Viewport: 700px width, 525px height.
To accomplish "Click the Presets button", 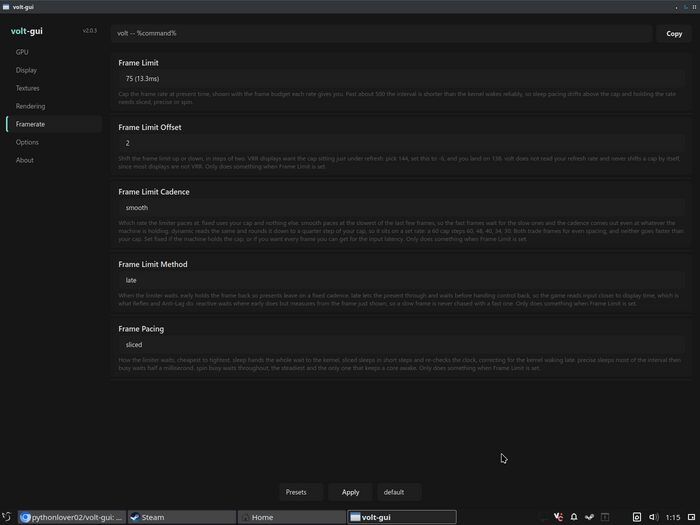I will point(301,492).
